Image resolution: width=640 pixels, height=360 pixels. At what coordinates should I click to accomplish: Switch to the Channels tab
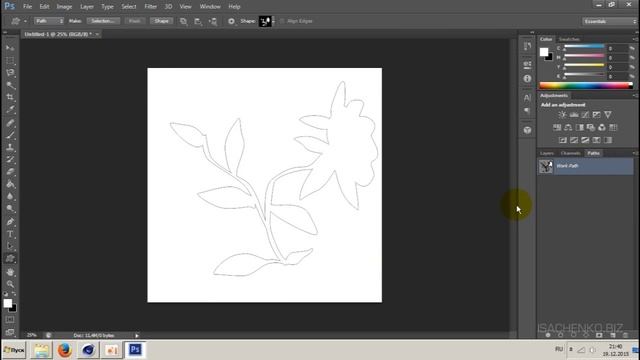point(571,153)
